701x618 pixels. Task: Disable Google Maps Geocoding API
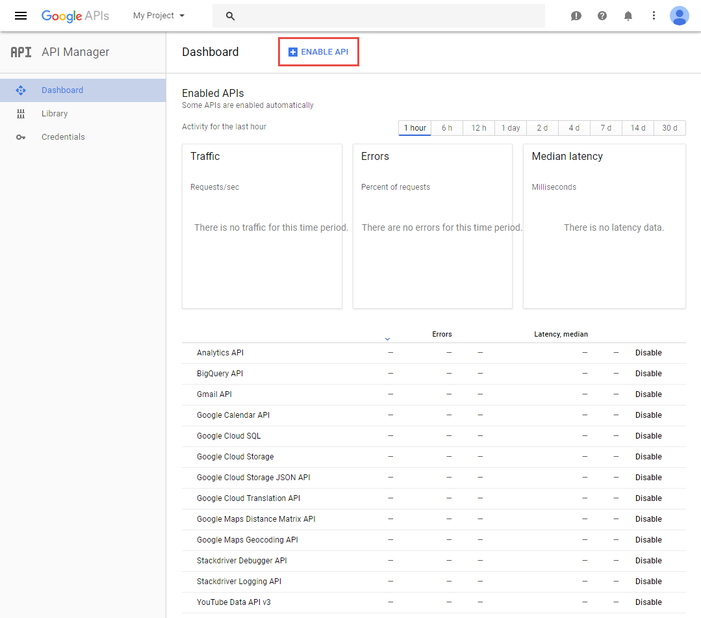click(648, 540)
